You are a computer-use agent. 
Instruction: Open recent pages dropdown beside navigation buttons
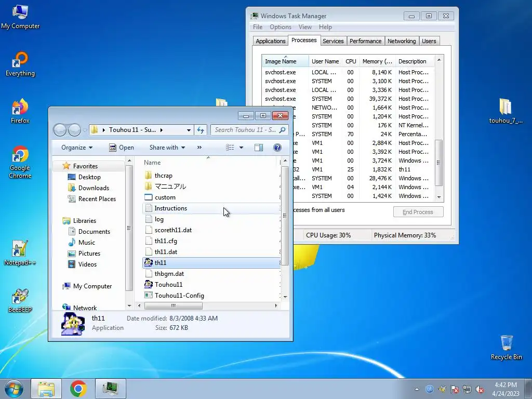click(85, 130)
